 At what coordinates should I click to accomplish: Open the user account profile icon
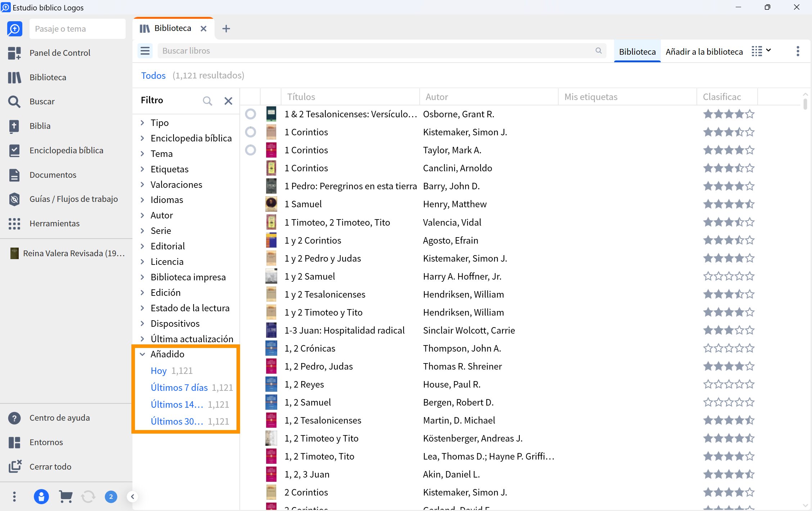(41, 497)
